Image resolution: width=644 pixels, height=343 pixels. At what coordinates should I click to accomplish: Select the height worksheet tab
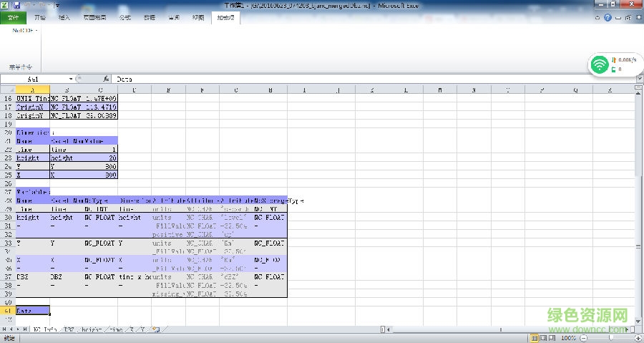[92, 329]
